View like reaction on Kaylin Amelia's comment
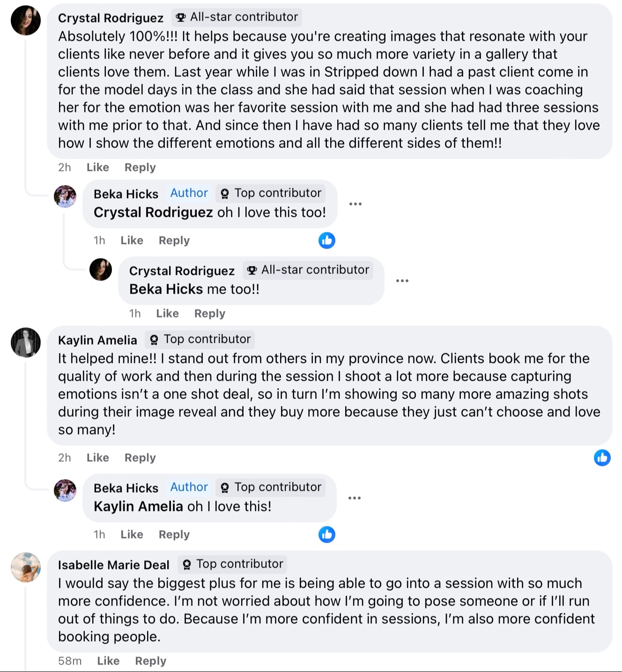The image size is (622, 672). 602,458
